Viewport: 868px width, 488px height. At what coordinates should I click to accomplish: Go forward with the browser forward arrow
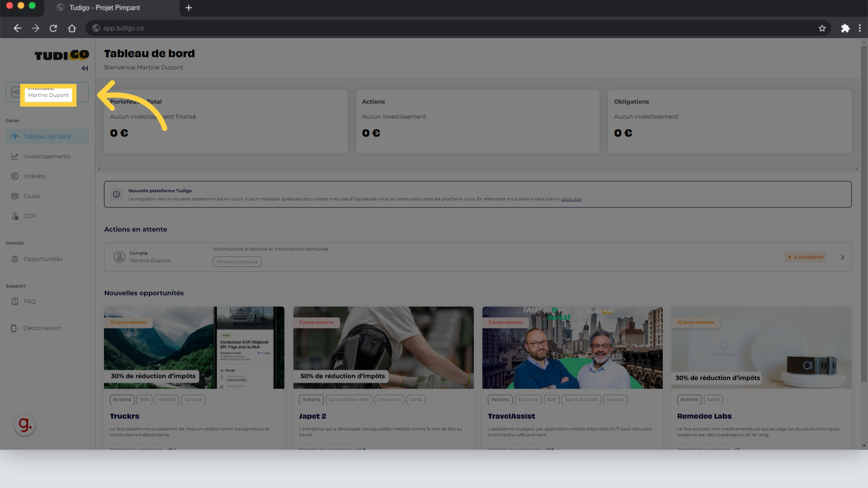coord(35,28)
